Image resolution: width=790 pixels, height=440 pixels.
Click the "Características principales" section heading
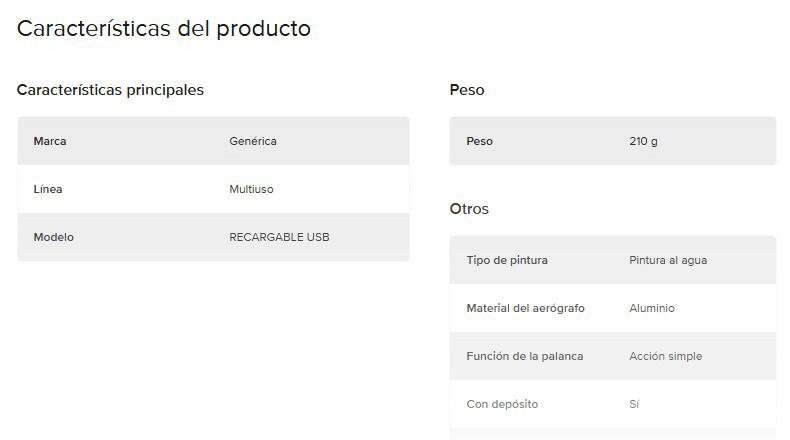110,90
